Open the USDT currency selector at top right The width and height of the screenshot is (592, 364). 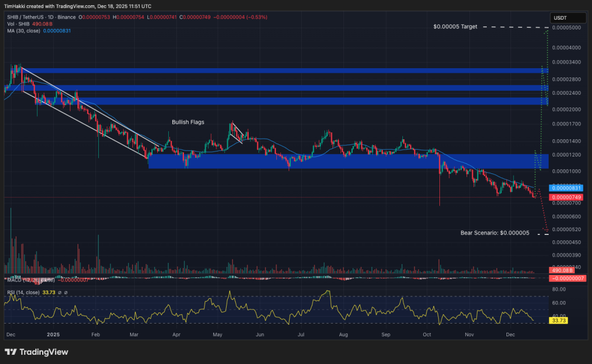tap(567, 18)
